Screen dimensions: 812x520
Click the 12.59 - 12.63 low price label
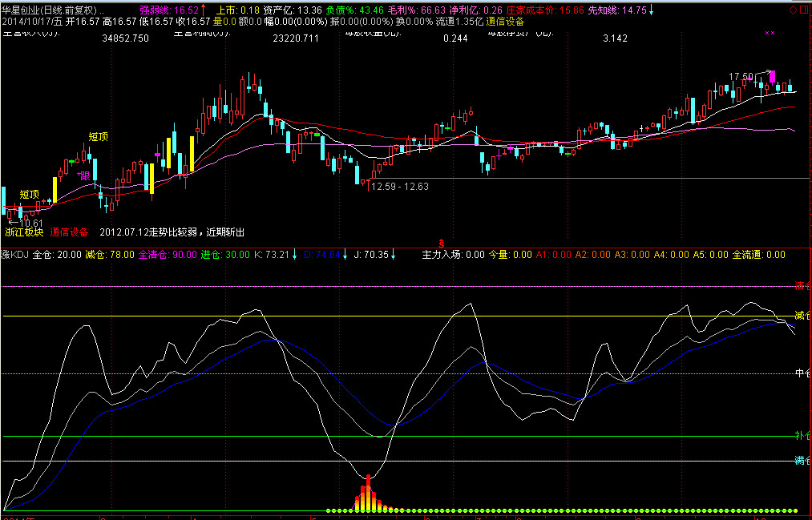(399, 187)
